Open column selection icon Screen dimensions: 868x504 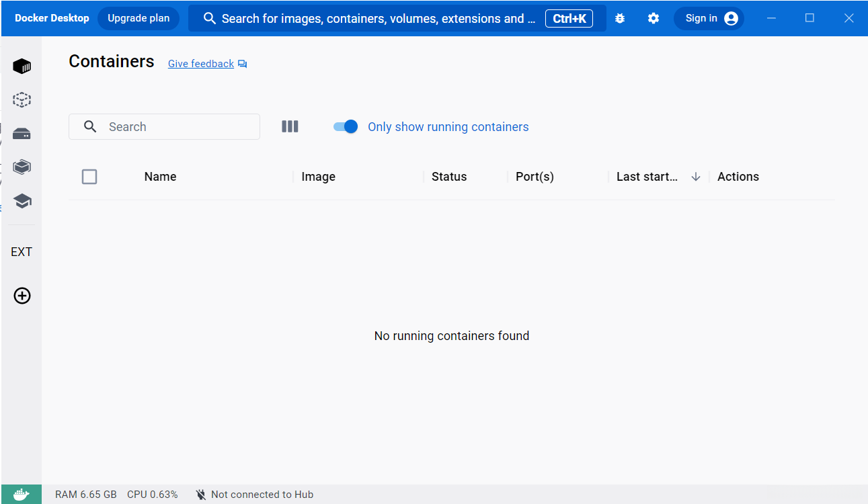tap(290, 126)
